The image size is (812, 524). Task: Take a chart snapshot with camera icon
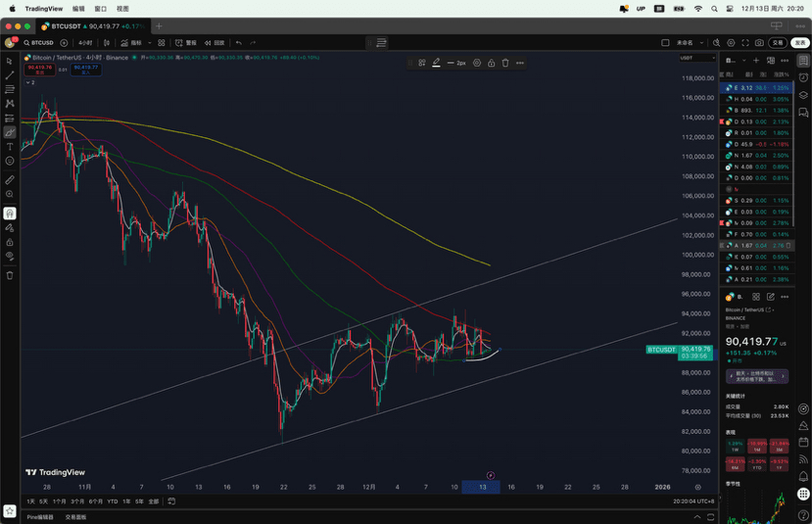[x=759, y=42]
